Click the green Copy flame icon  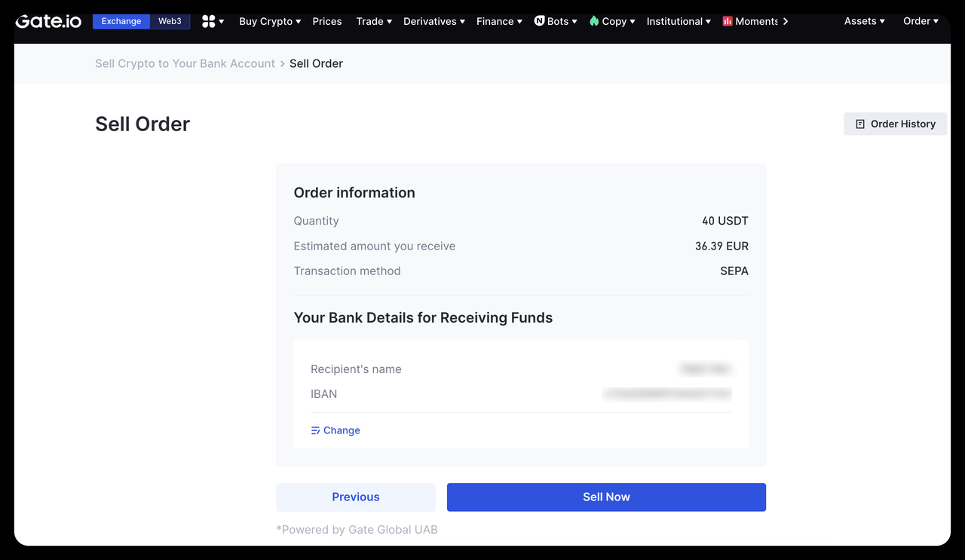tap(594, 21)
